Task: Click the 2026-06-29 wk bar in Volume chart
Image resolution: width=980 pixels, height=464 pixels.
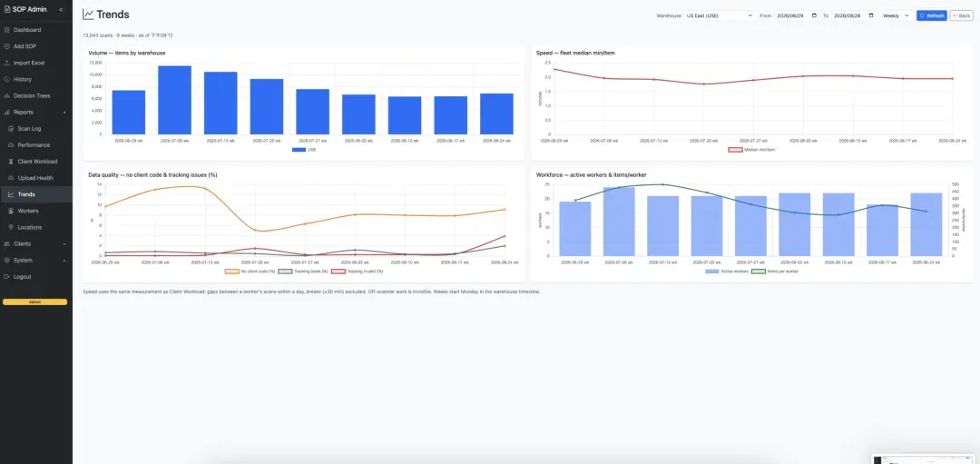Action: (129, 112)
